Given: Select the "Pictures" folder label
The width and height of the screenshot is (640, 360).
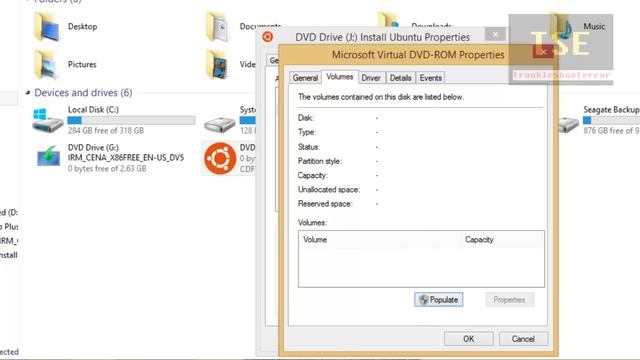Looking at the screenshot, I should coord(82,64).
